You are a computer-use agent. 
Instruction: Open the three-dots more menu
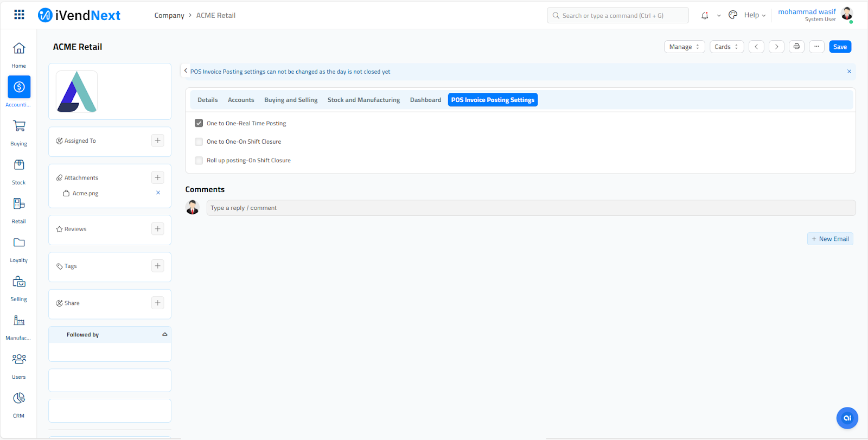(816, 47)
